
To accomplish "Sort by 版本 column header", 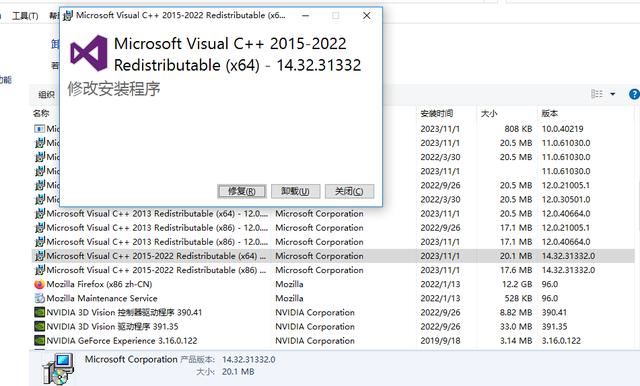I will point(549,113).
